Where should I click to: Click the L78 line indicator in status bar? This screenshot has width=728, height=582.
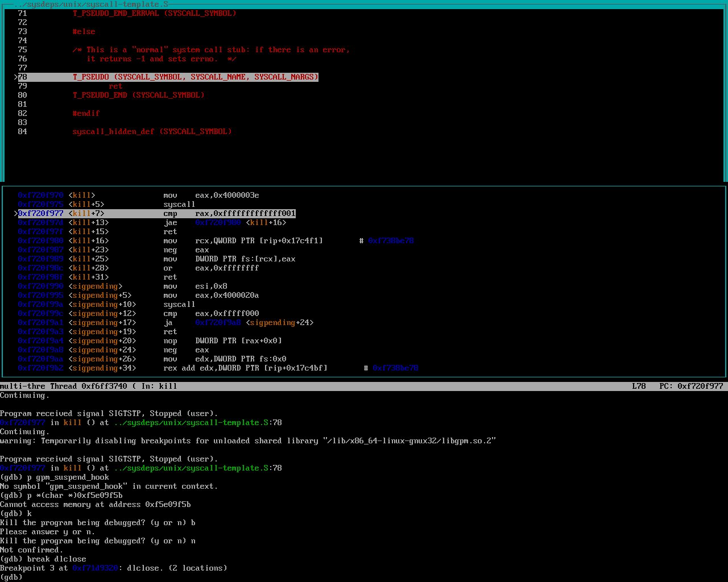[639, 386]
